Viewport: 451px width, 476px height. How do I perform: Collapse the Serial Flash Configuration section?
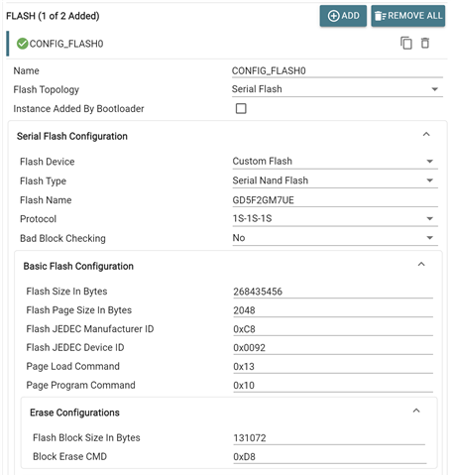(426, 134)
